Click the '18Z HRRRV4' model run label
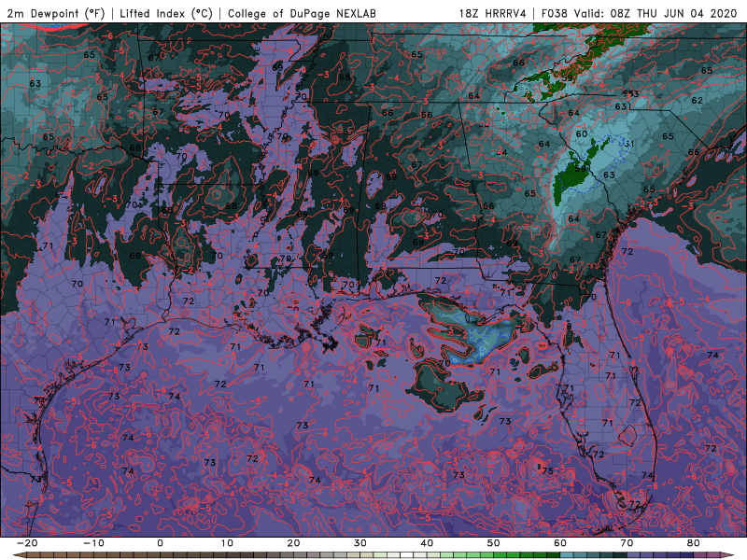The height and width of the screenshot is (560, 747). click(x=493, y=13)
